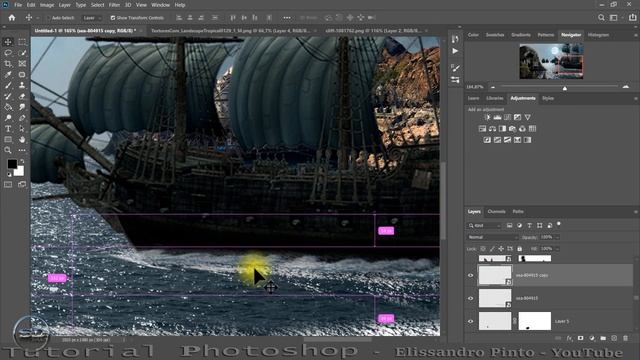Delete layer with trash icon

point(625,338)
